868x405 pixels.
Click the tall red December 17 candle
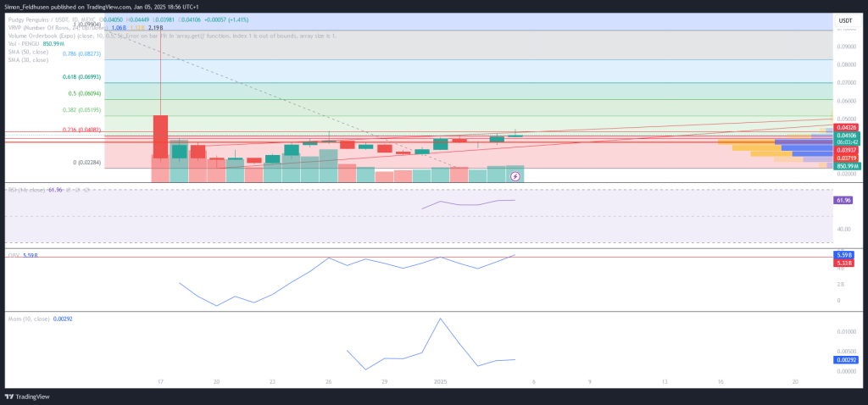point(160,136)
